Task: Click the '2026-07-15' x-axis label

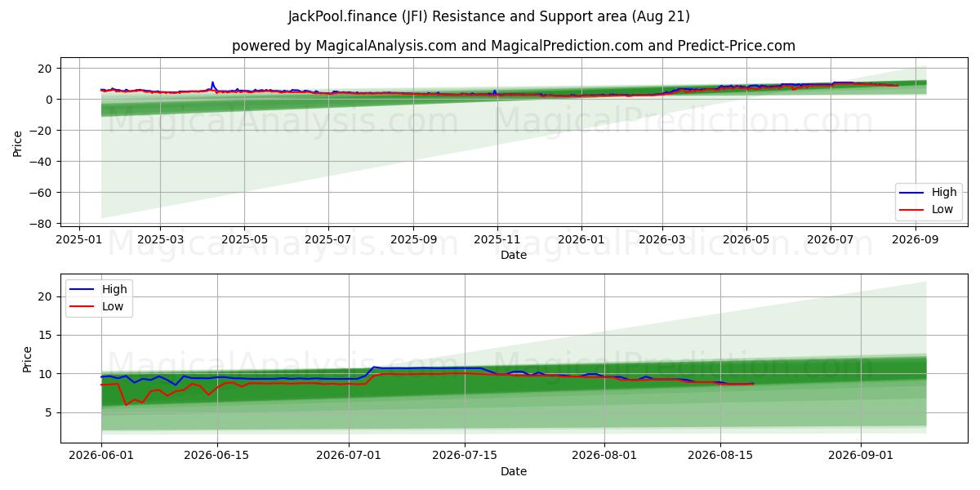Action: tap(465, 456)
